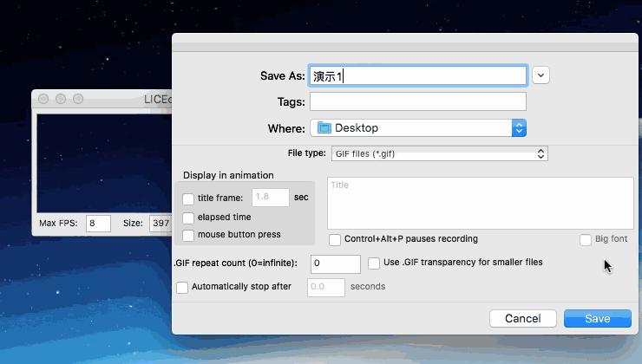Click the Title text area
The height and width of the screenshot is (364, 642).
click(x=480, y=204)
